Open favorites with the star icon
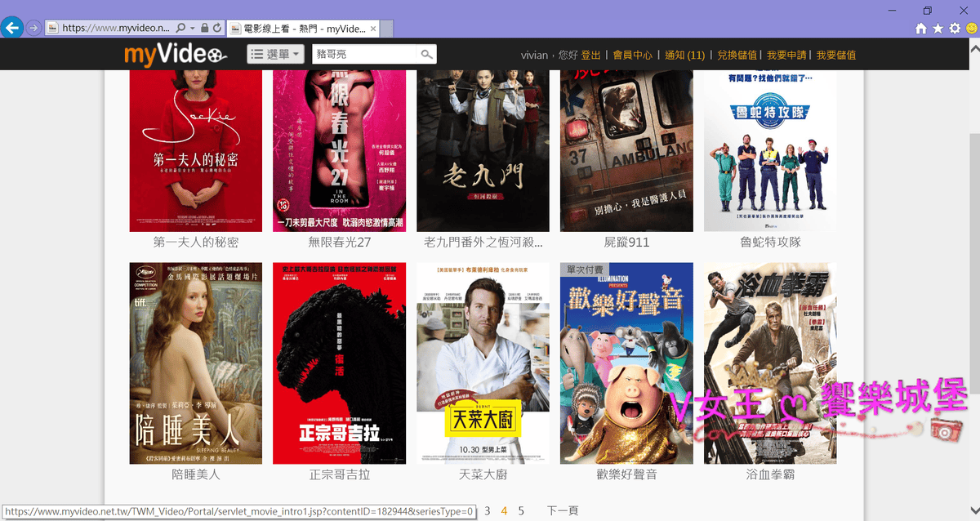Screen dimensions: 980x521 coord(938,29)
